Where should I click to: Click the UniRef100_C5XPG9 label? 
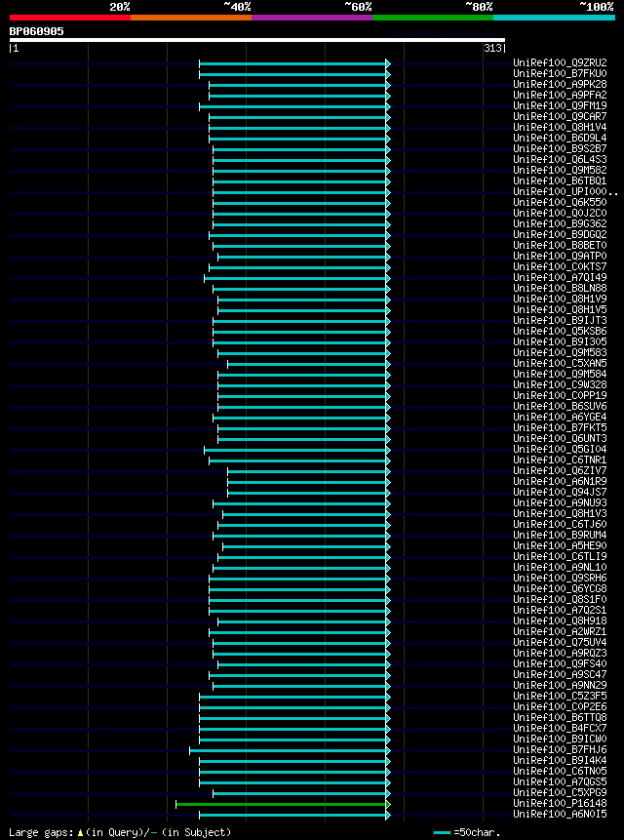(x=560, y=792)
